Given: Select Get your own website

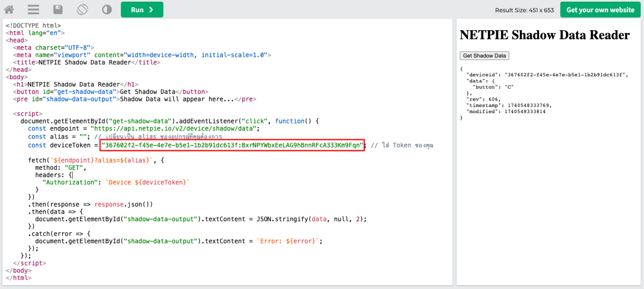Looking at the screenshot, I should (x=600, y=9).
